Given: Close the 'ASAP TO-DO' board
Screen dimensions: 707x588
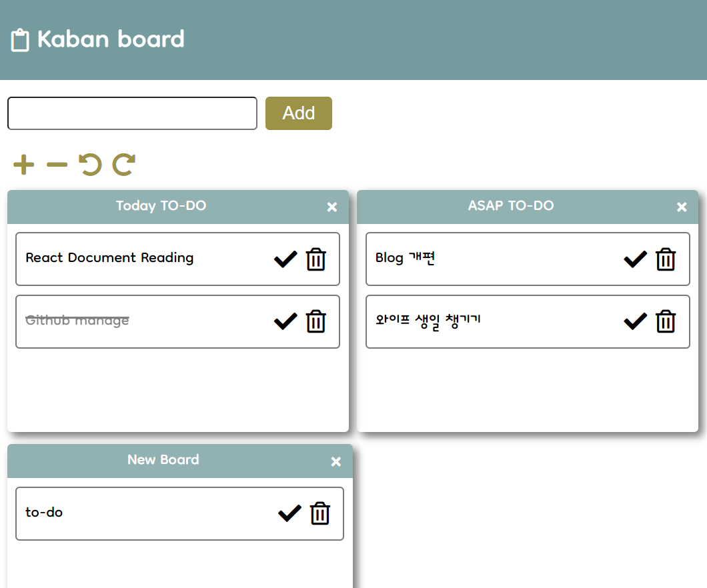Looking at the screenshot, I should pos(682,207).
